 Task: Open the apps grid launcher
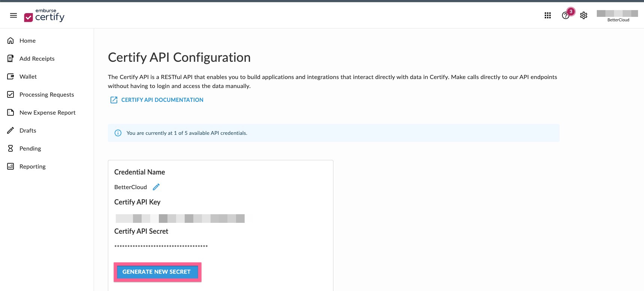547,15
